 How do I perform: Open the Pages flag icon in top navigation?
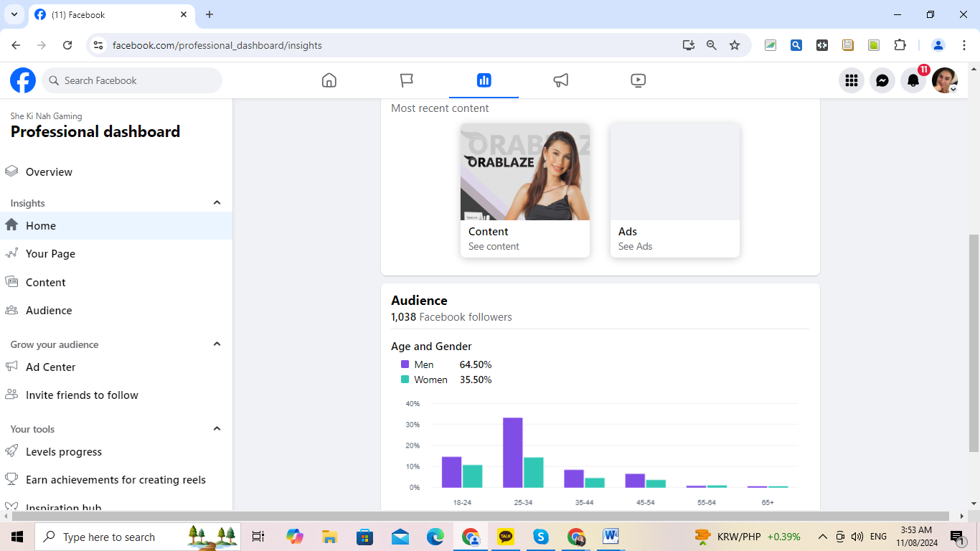point(407,80)
